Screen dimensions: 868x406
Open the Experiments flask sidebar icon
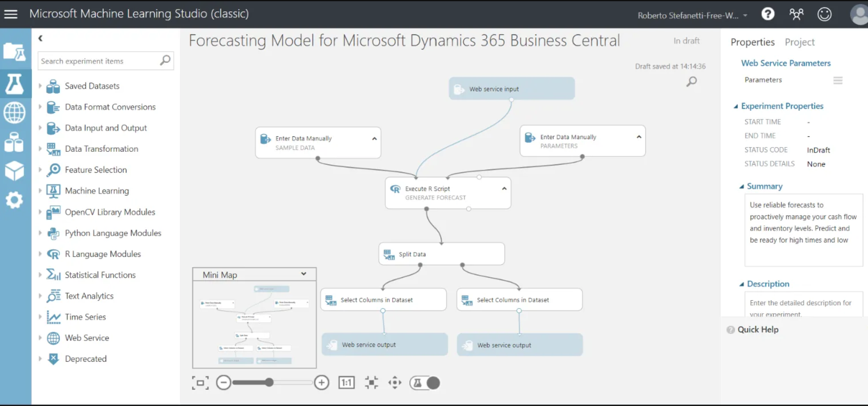(15, 83)
